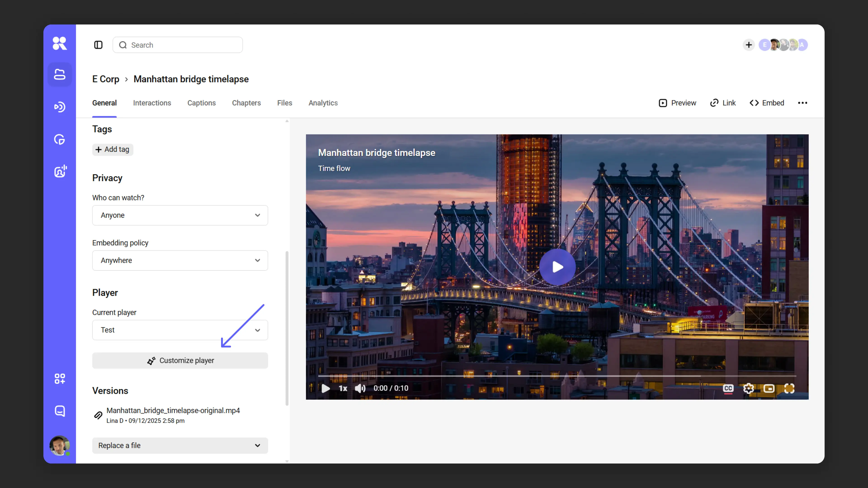This screenshot has width=868, height=488.
Task: Open the broadcast play icon in sidebar
Action: tap(60, 107)
